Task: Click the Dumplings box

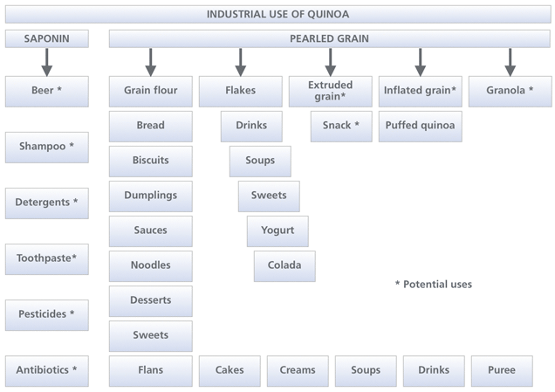Action: coord(150,196)
